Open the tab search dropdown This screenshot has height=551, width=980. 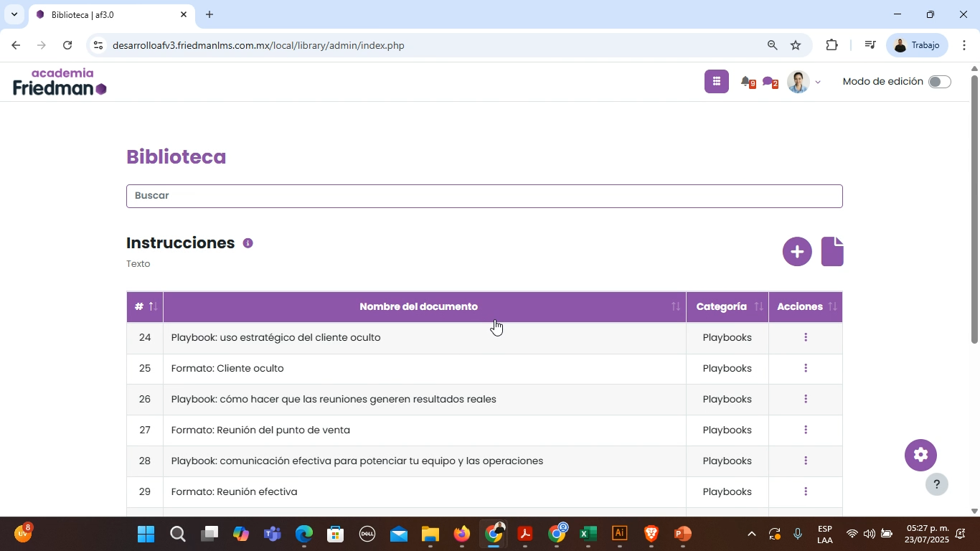(x=14, y=14)
